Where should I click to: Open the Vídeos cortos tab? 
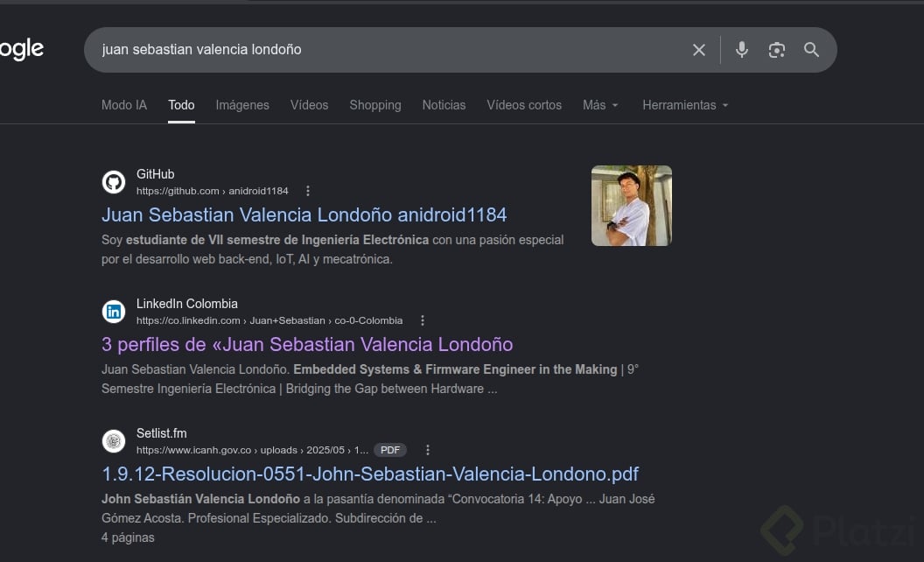coord(524,105)
